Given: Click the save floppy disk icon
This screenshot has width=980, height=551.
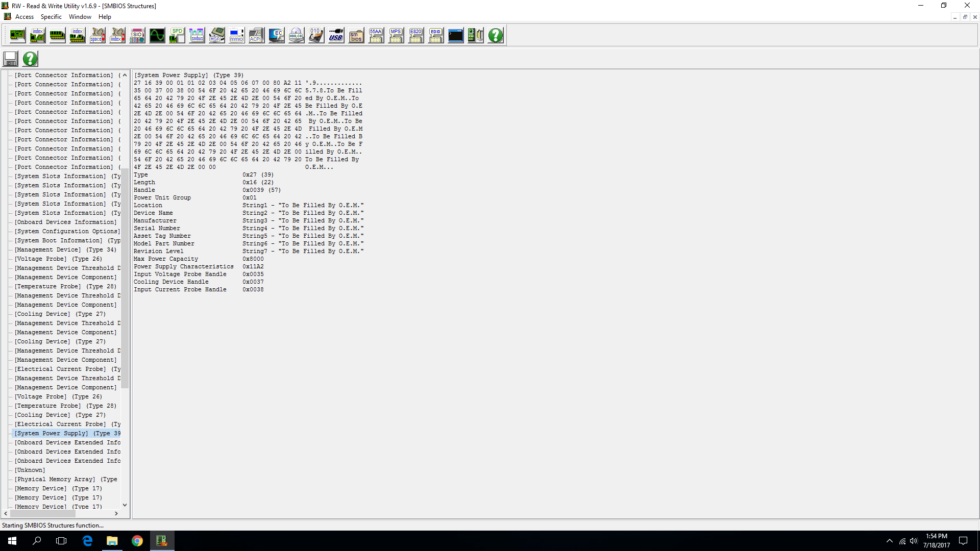Looking at the screenshot, I should coord(10,59).
